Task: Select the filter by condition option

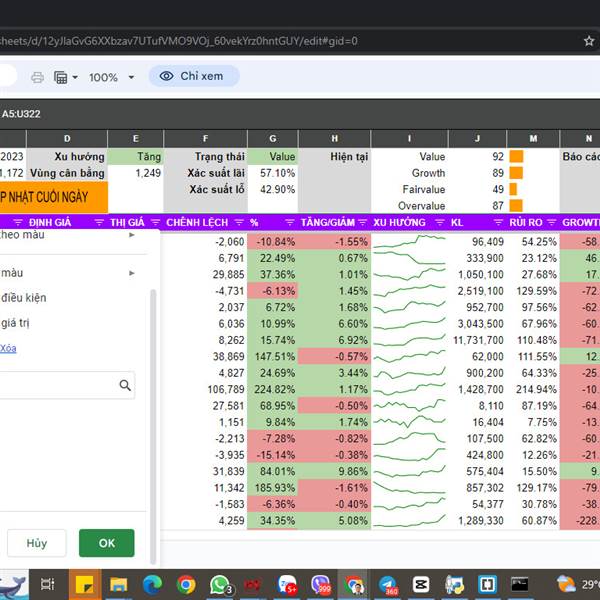Action: 22,298
